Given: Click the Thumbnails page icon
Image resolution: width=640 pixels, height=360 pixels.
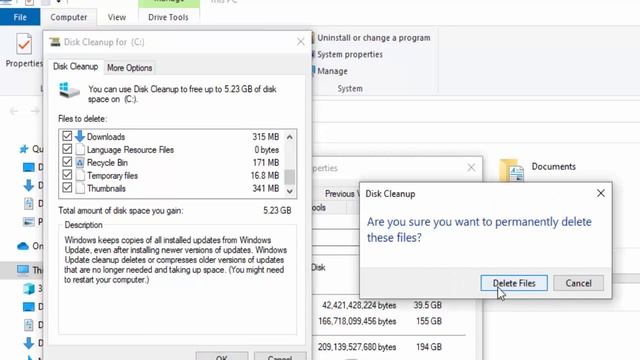Looking at the screenshot, I should pos(80,188).
